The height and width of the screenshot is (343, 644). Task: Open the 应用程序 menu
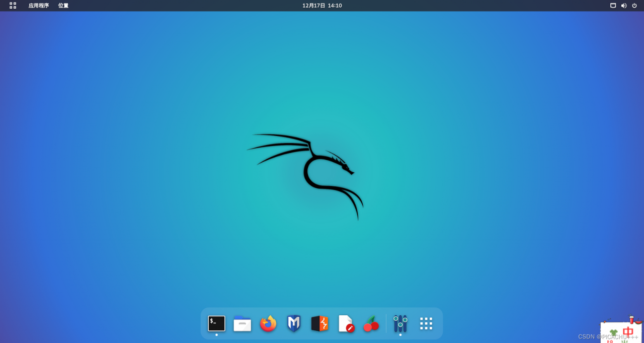38,6
